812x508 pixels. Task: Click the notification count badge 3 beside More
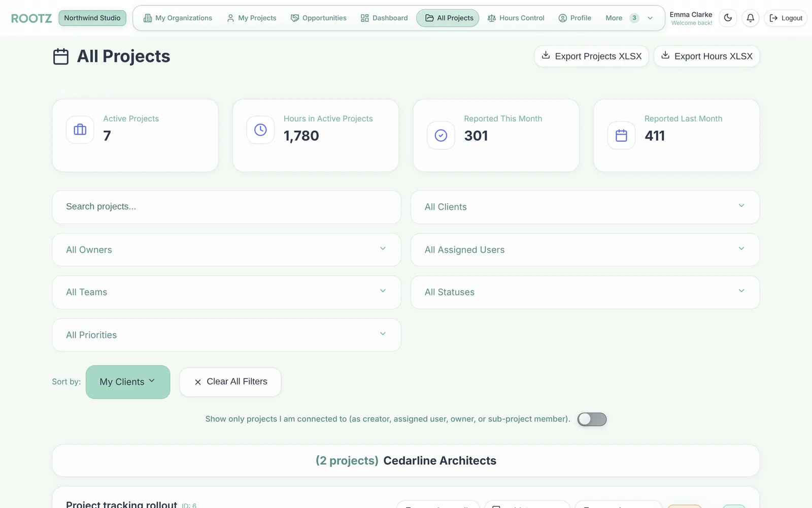[634, 18]
